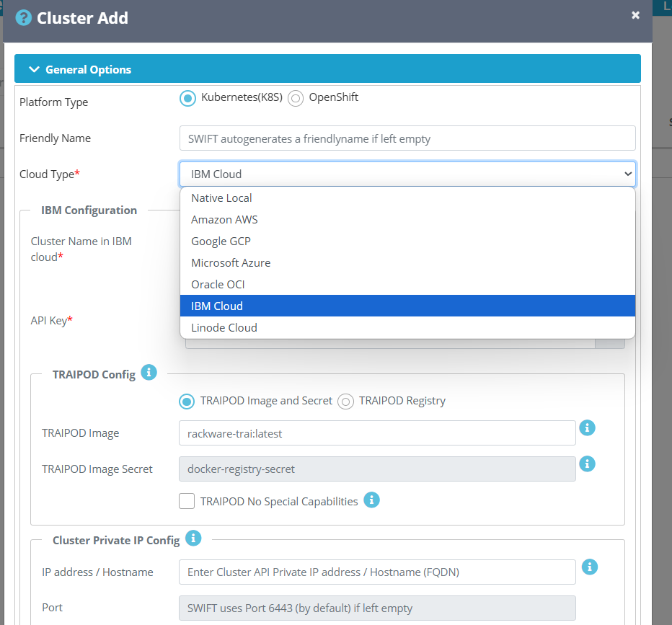Select TRAIPOD Registry option

pyautogui.click(x=345, y=402)
